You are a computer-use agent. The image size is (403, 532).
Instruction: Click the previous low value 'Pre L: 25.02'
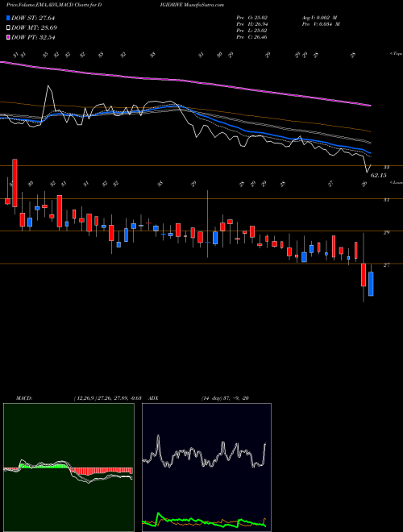coord(252,31)
